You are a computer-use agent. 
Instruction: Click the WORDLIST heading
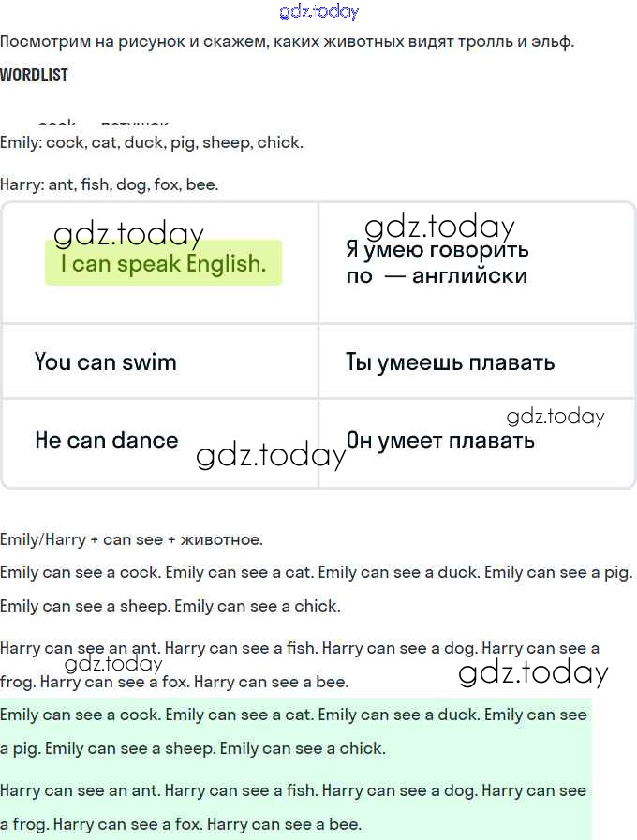coord(35,75)
